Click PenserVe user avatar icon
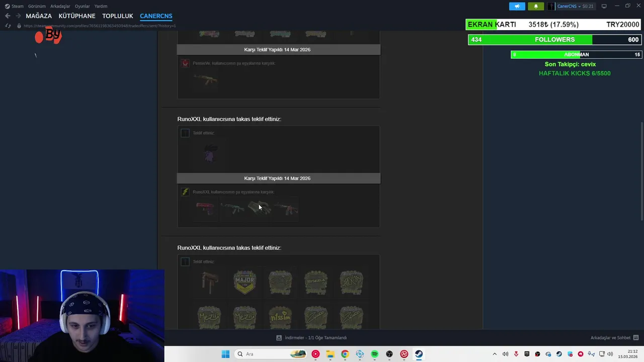Image resolution: width=644 pixels, height=362 pixels. coord(185,63)
